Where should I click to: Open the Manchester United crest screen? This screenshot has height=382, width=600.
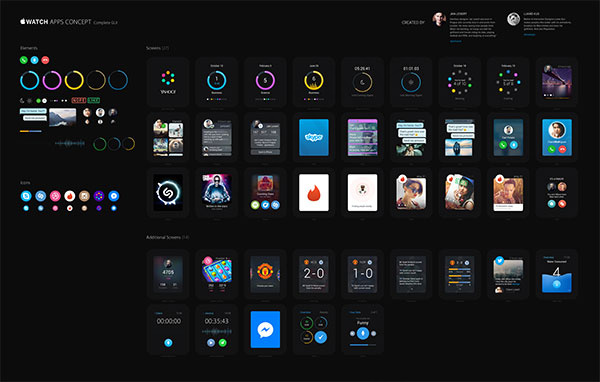click(265, 274)
